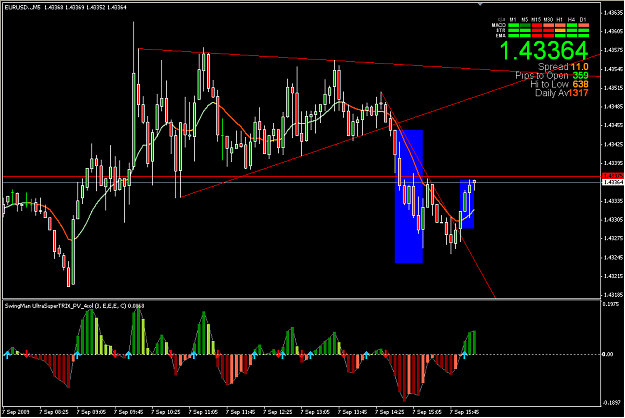
Task: Click the SwingMan UltraSuperTRIX indicator label
Action: coord(75,306)
